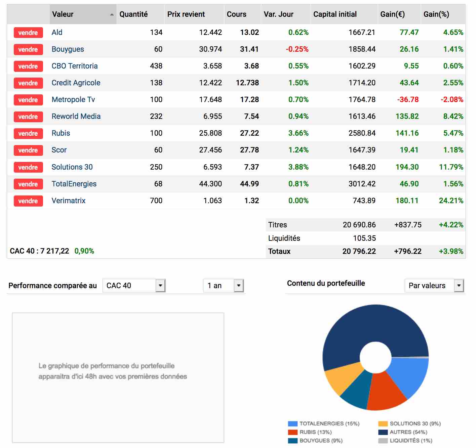Click vendre for TotalEnergies

pyautogui.click(x=28, y=184)
